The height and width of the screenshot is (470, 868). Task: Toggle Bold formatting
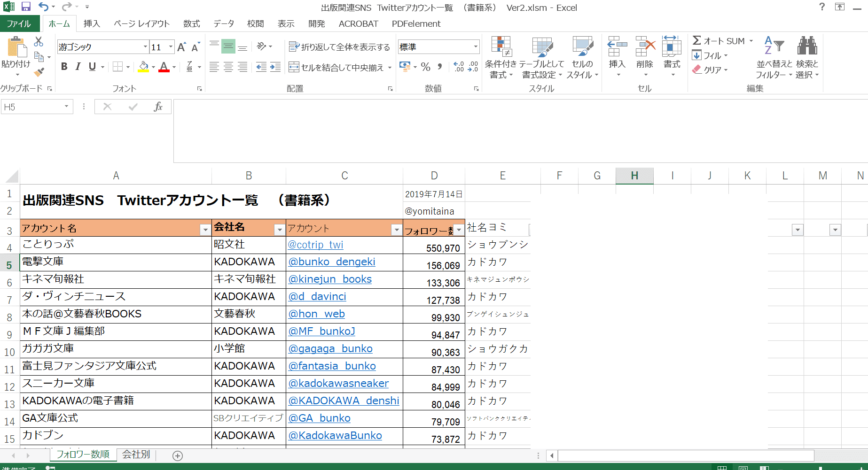[x=64, y=67]
